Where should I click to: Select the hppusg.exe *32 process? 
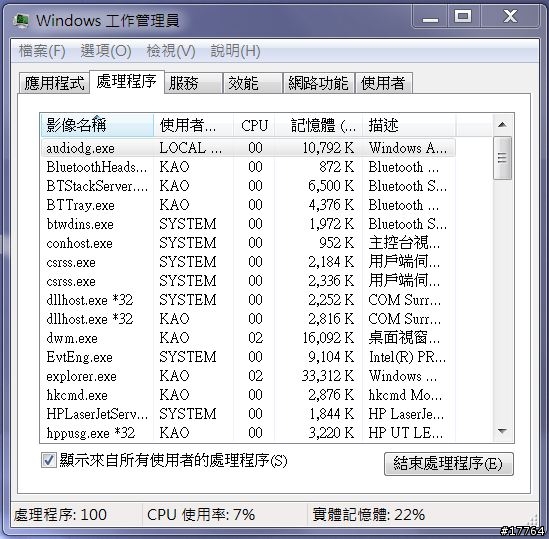[248, 433]
